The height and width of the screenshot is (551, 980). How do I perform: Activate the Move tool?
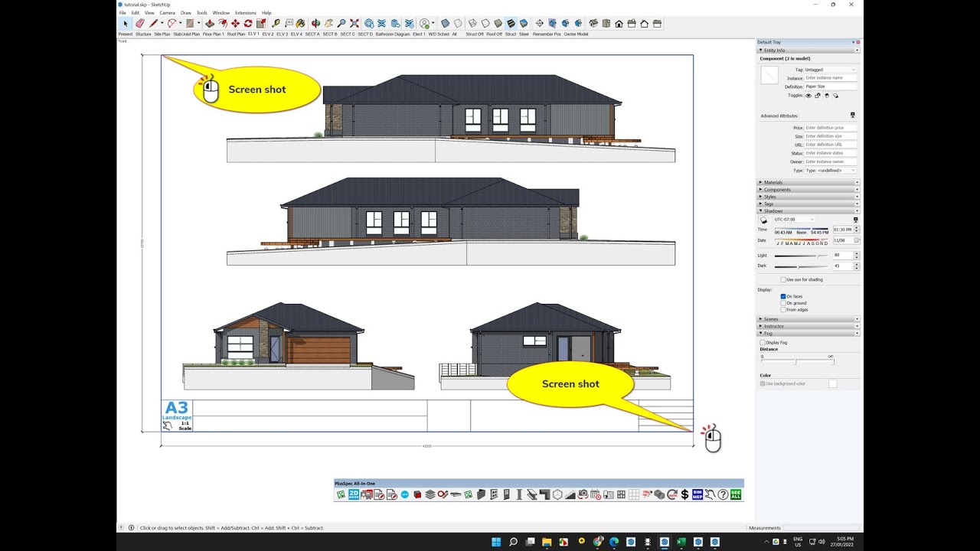click(236, 24)
